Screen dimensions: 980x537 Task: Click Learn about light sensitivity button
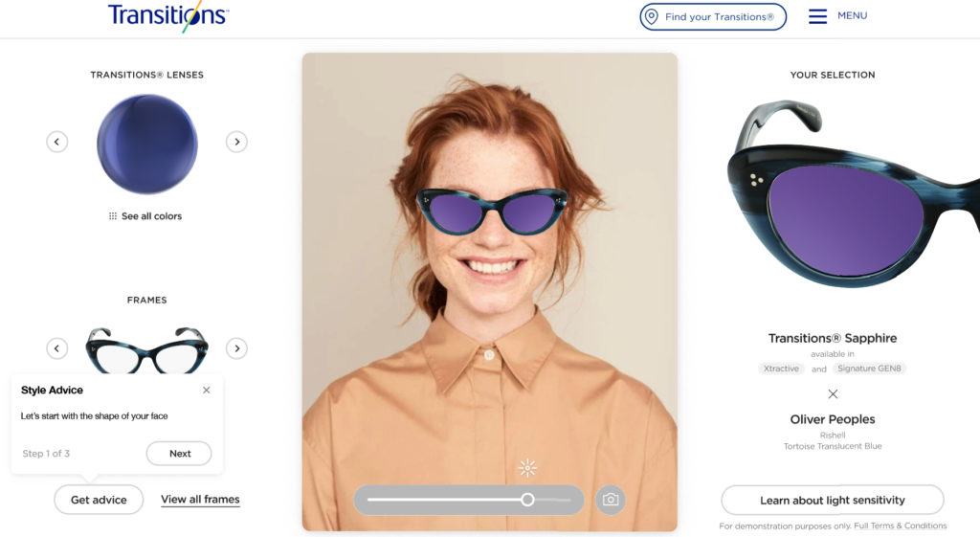click(x=833, y=500)
